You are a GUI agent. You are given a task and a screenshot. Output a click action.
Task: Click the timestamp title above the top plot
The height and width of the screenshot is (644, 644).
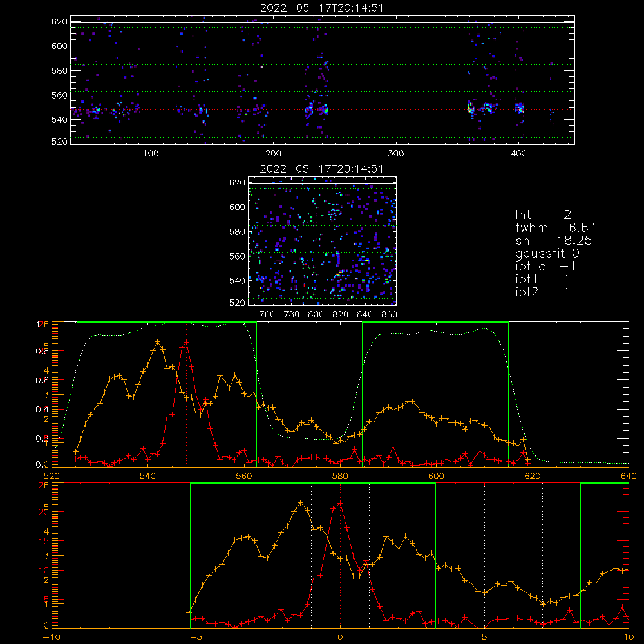pos(322,8)
